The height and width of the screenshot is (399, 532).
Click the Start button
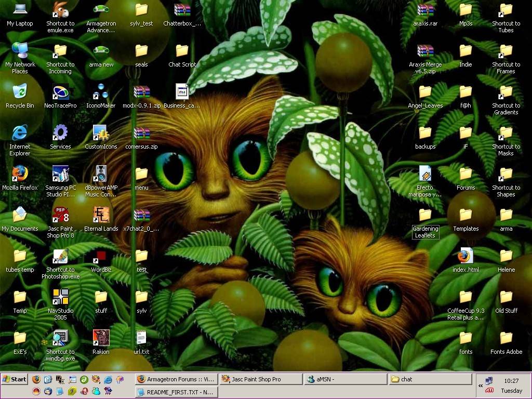click(x=15, y=379)
